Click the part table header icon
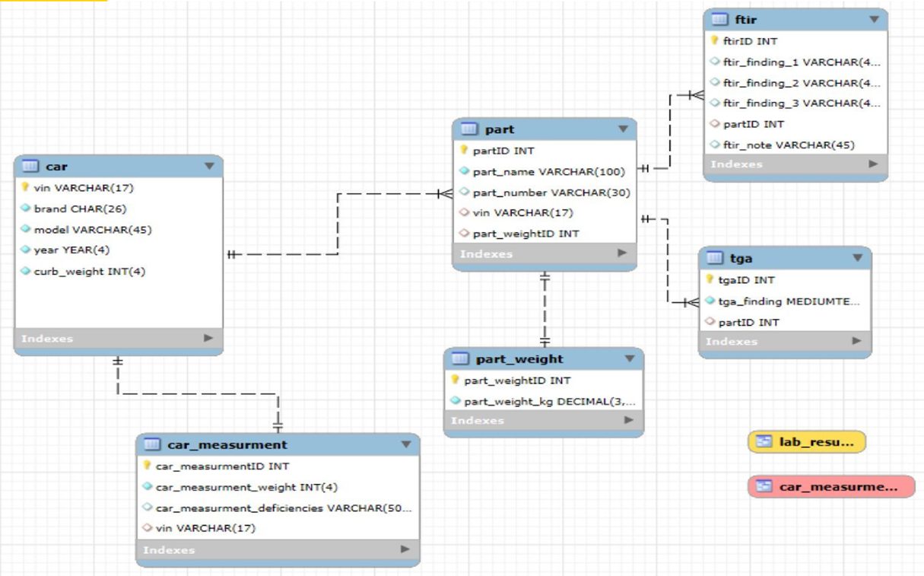This screenshot has height=576, width=924. [x=469, y=129]
